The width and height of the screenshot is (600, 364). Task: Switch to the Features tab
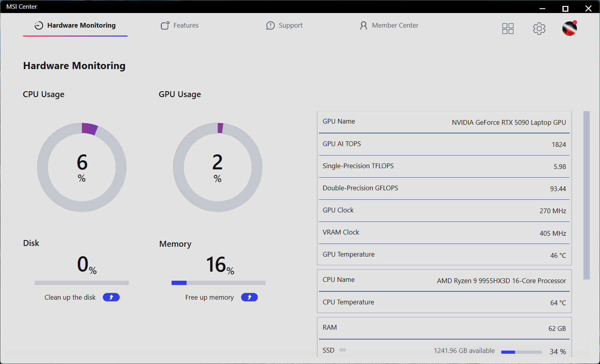tap(180, 25)
